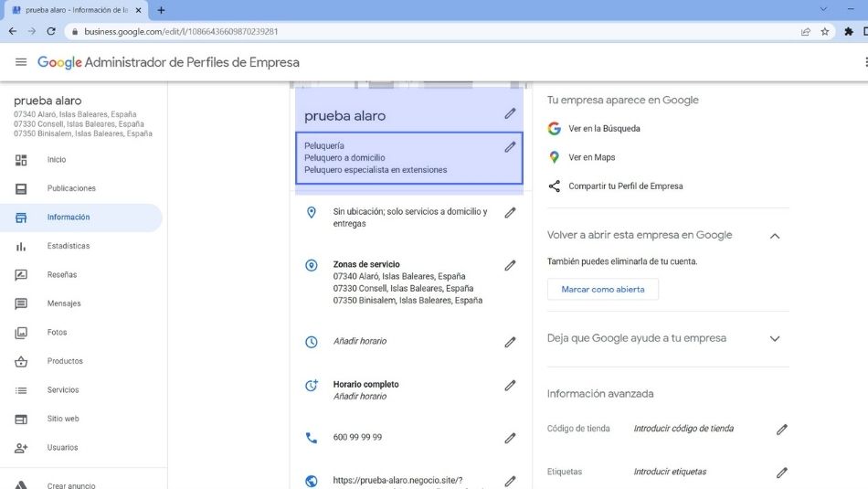Bookmark this page with star icon
This screenshot has width=868, height=489.
(x=825, y=31)
